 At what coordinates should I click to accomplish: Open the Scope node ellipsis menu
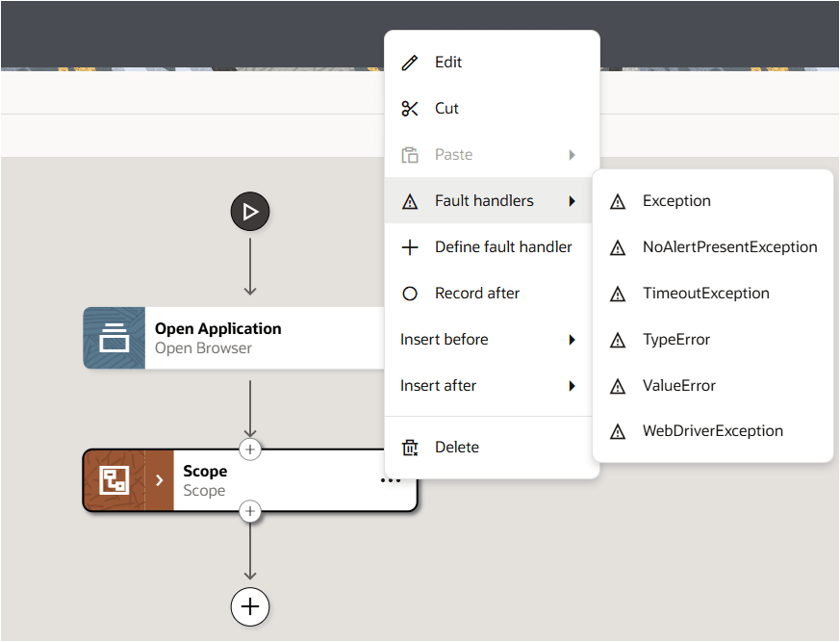tap(391, 479)
